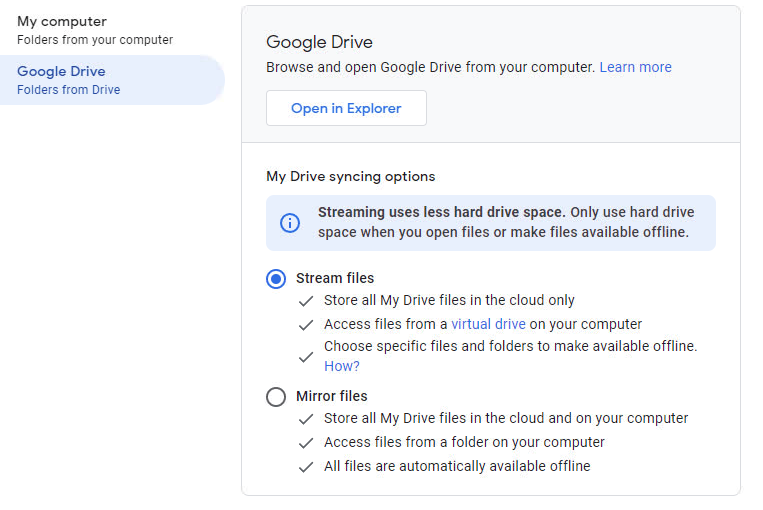Click checkmark beside All files automatically available offline
This screenshot has height=510, width=763.
(306, 467)
